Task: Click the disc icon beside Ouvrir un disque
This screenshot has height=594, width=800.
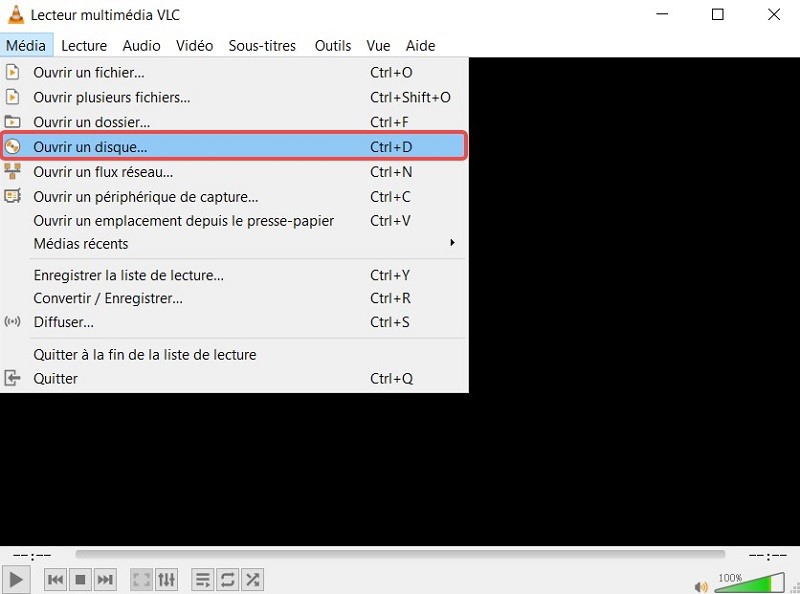Action: 12,147
